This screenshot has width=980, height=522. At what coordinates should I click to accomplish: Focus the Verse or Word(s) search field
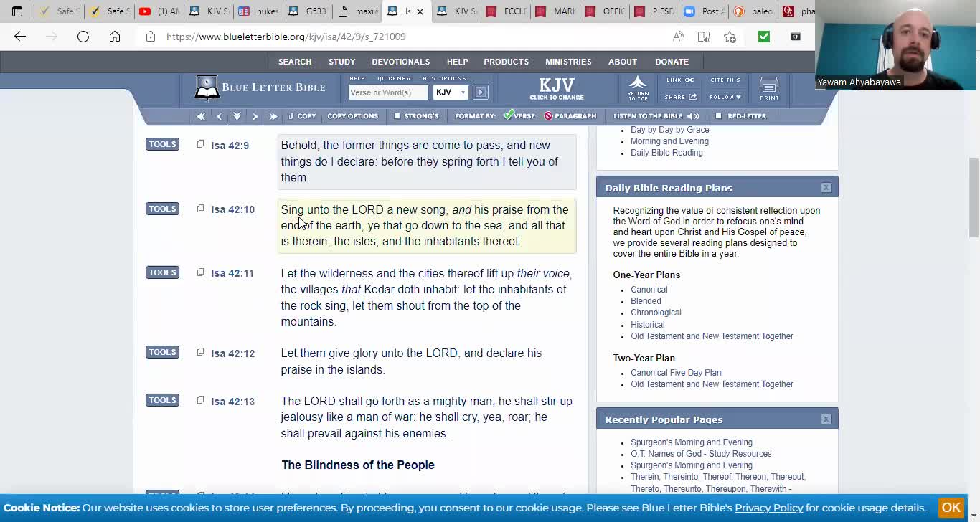(x=388, y=92)
